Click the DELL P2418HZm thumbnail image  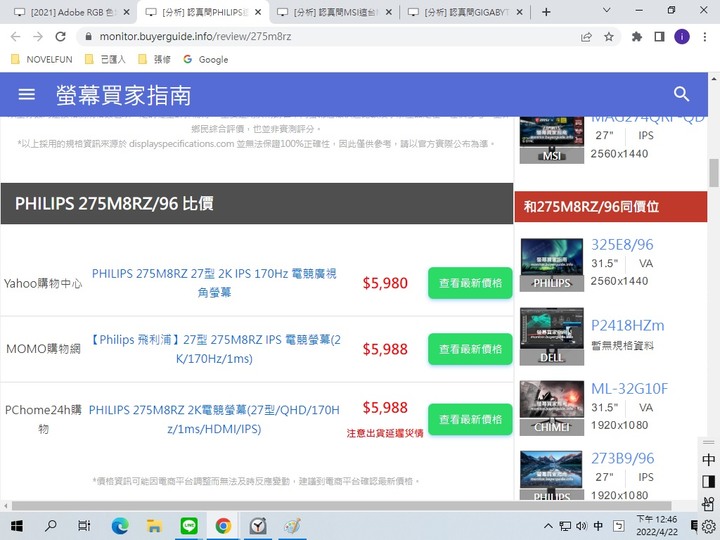(x=552, y=337)
